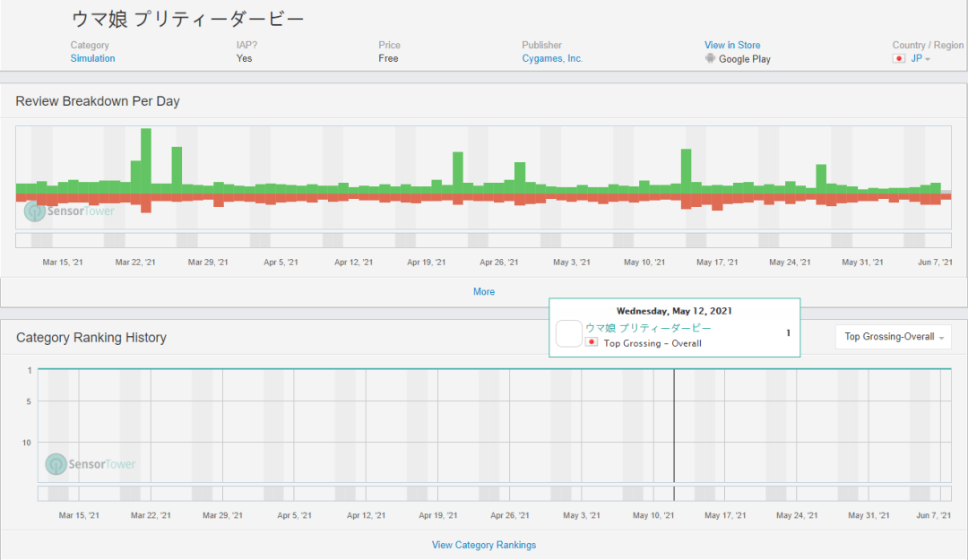The image size is (968, 560).
Task: Click the 'Wednesday, May 12, 2021' tooltip date
Action: (674, 311)
